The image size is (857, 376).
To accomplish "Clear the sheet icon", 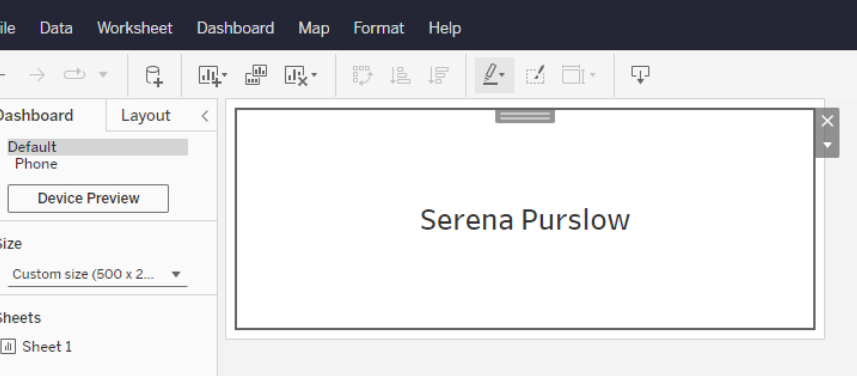I will (296, 75).
